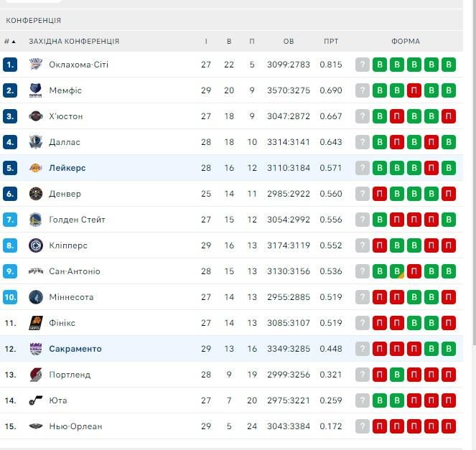Sort table by the # rank column
This screenshot has width=476, height=450.
click(x=10, y=41)
